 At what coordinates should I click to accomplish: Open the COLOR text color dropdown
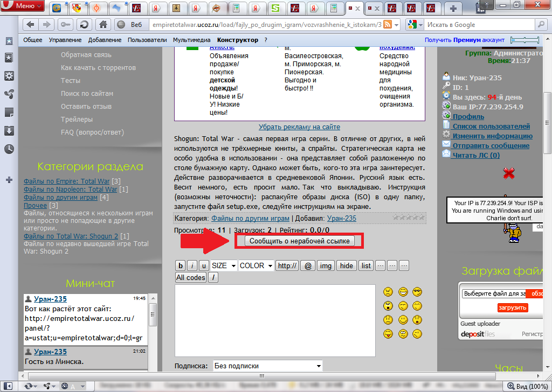pyautogui.click(x=256, y=266)
